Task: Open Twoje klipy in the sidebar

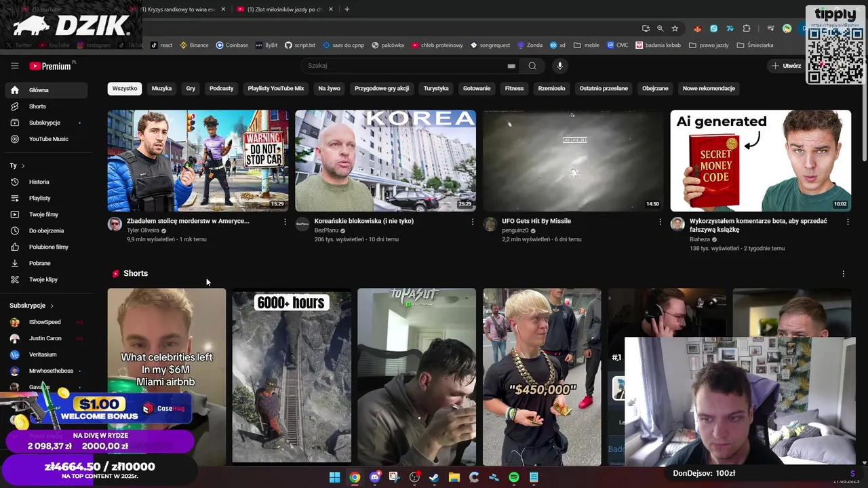Action: pyautogui.click(x=46, y=279)
